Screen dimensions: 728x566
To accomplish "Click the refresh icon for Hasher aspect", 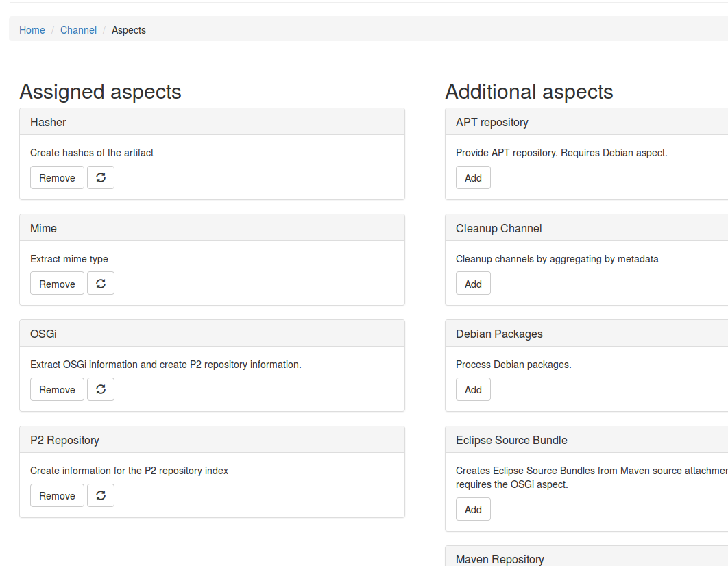I will (101, 177).
